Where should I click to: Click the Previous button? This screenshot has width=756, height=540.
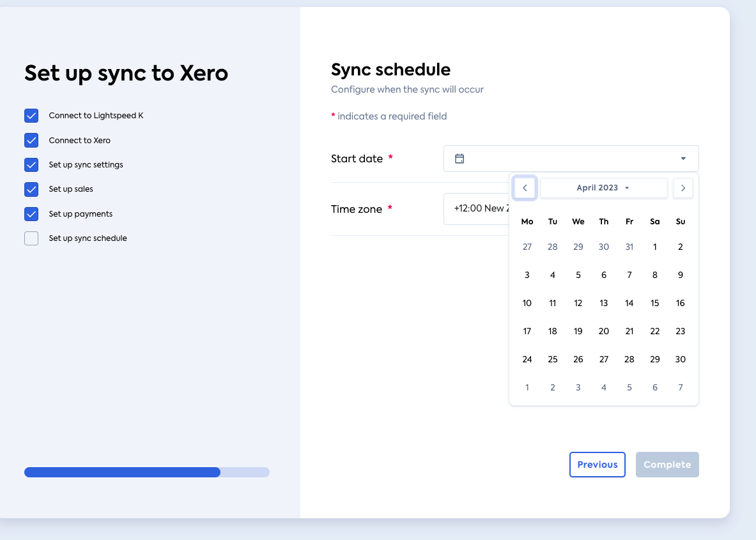click(x=597, y=464)
